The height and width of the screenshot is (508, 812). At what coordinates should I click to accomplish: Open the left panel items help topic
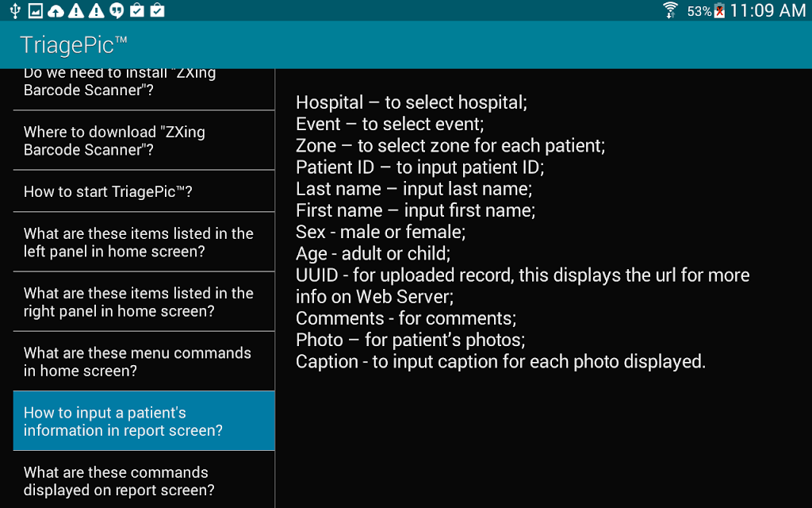144,242
